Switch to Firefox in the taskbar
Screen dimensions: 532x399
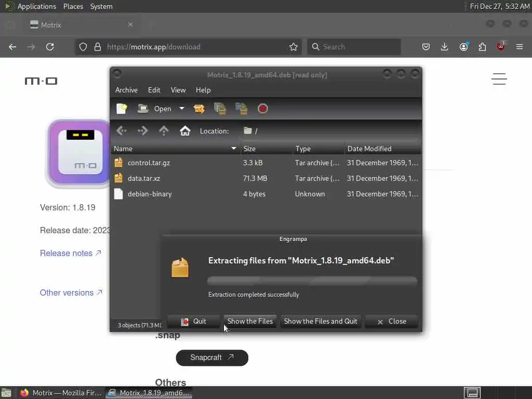[60, 393]
